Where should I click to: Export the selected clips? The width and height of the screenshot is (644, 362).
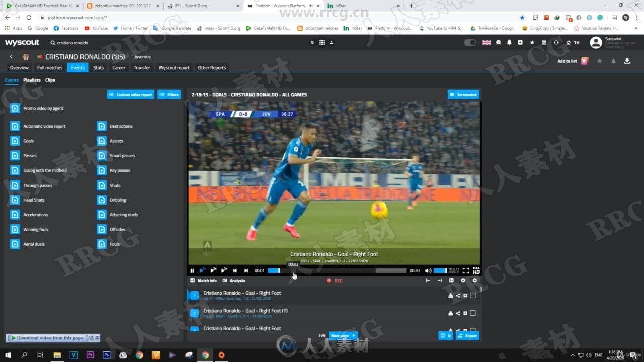tap(467, 336)
